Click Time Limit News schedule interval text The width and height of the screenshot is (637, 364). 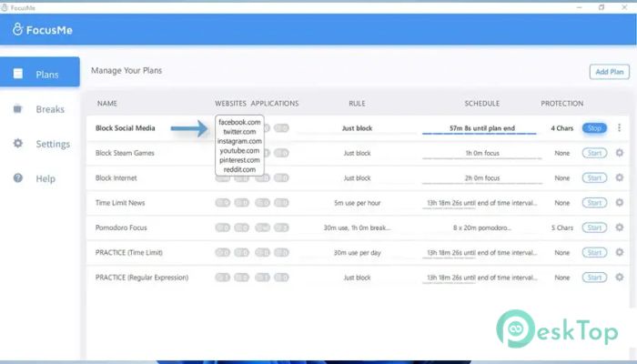[x=481, y=203]
